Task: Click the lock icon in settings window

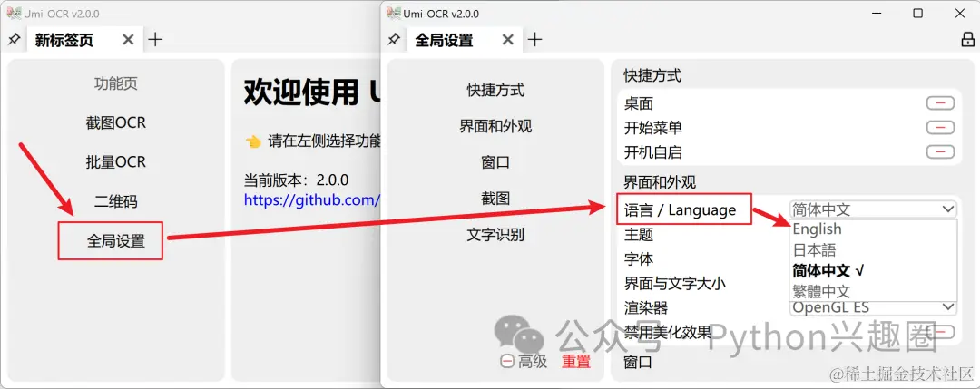Action: 967,40
